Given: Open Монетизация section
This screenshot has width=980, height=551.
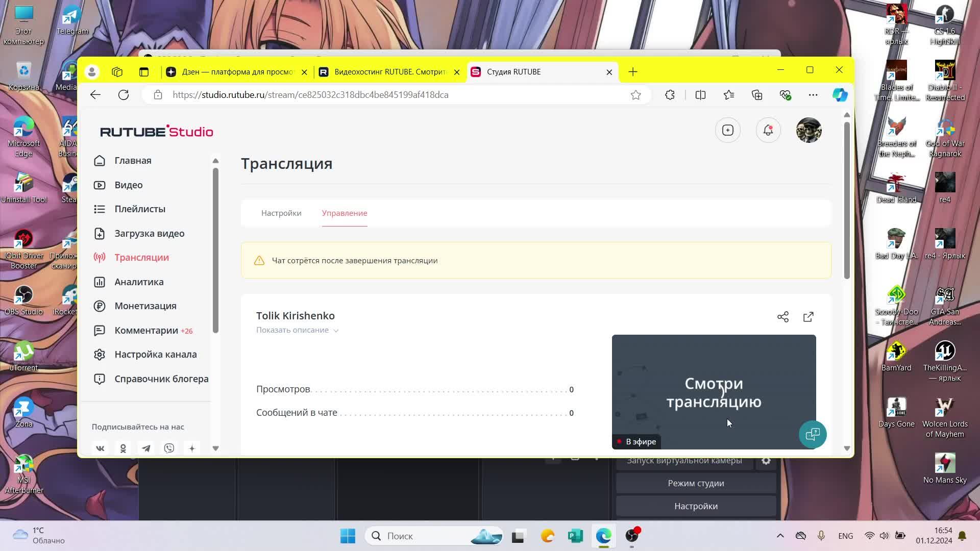Looking at the screenshot, I should click(135, 306).
